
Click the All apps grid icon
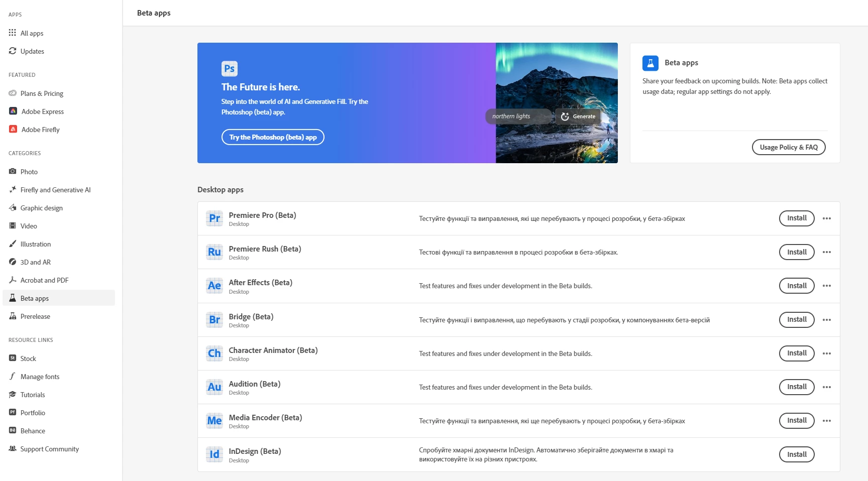[13, 33]
